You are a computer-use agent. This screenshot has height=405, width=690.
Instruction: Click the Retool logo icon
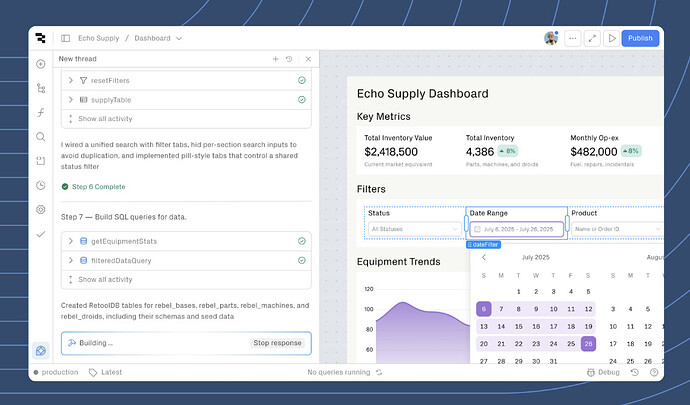coord(41,38)
